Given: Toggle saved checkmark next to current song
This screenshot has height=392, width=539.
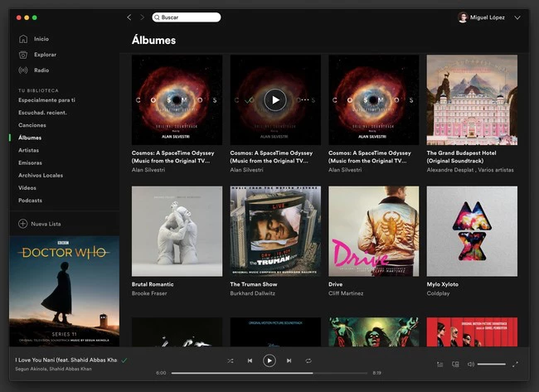Looking at the screenshot, I should point(124,361).
